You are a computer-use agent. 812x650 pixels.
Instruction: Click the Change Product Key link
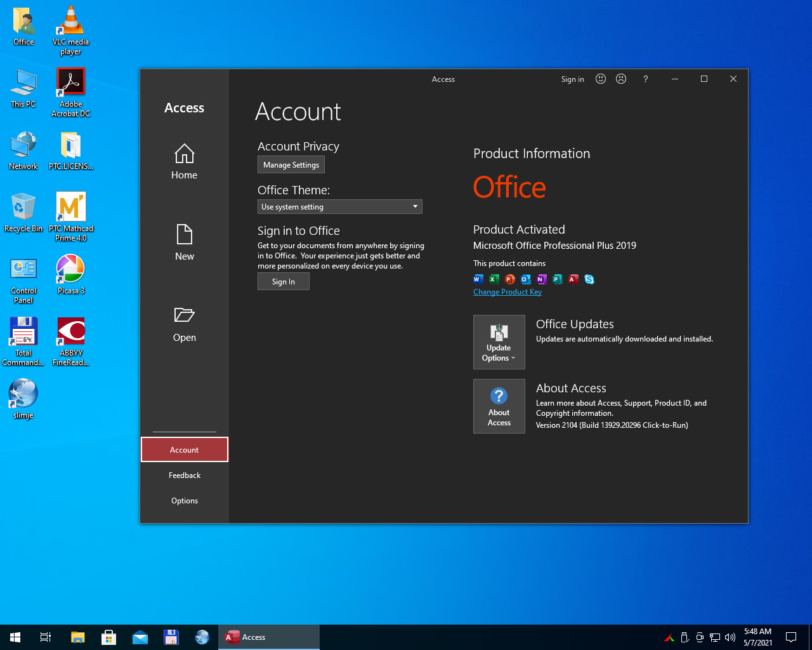coord(507,292)
